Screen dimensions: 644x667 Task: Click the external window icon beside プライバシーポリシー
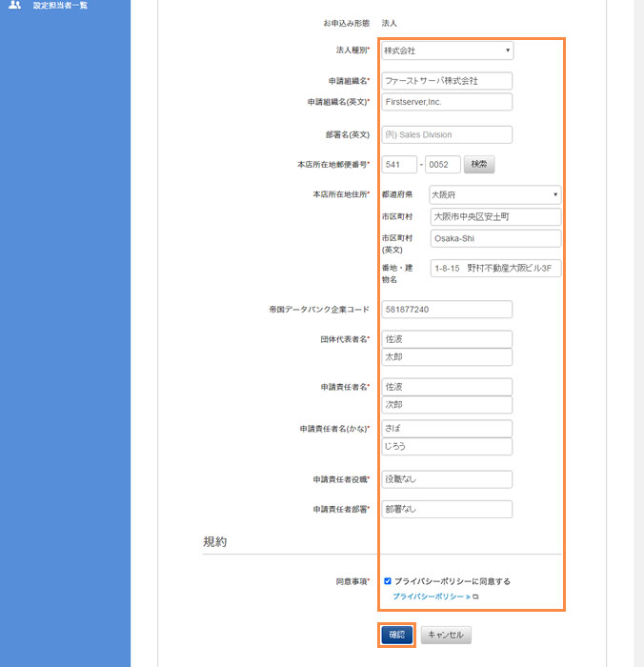point(475,596)
